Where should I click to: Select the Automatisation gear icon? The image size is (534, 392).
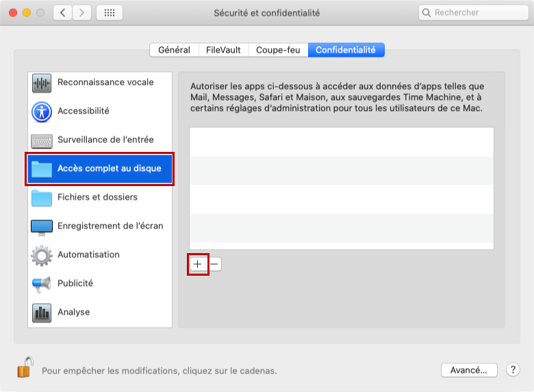coord(42,256)
